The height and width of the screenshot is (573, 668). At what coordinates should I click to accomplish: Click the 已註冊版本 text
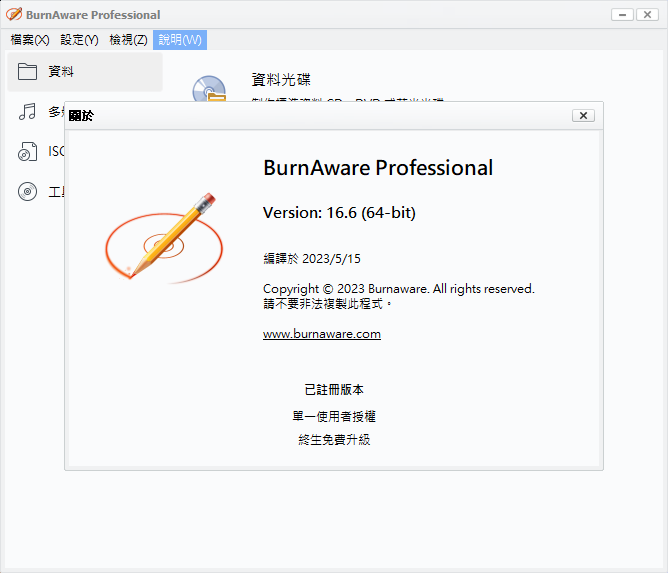(x=334, y=389)
